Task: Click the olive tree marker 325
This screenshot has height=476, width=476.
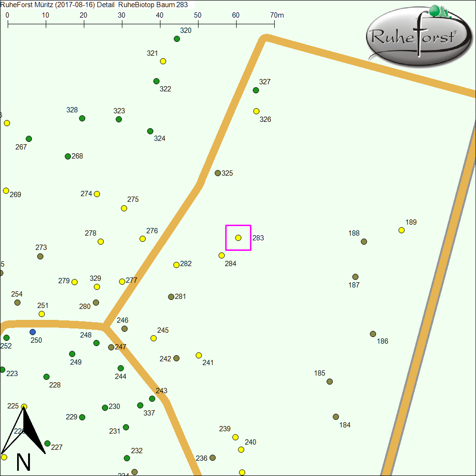Action: (x=218, y=173)
